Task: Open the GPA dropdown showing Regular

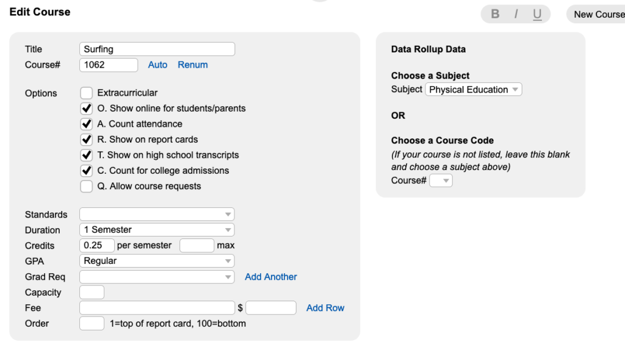Action: tap(157, 261)
